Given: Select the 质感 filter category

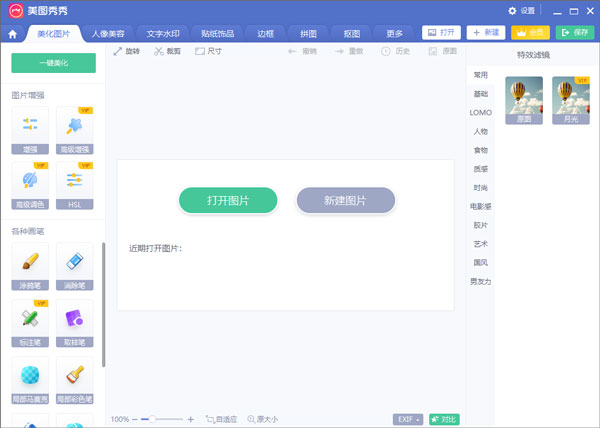Looking at the screenshot, I should pos(481,169).
